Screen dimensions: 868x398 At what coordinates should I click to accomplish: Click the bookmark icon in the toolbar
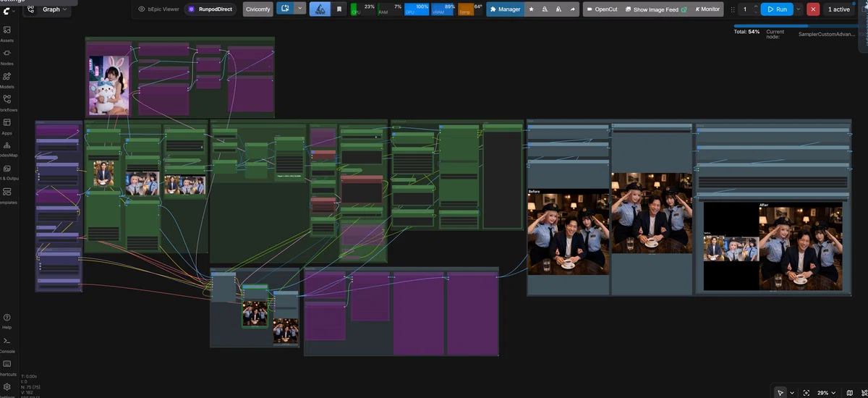tap(339, 9)
